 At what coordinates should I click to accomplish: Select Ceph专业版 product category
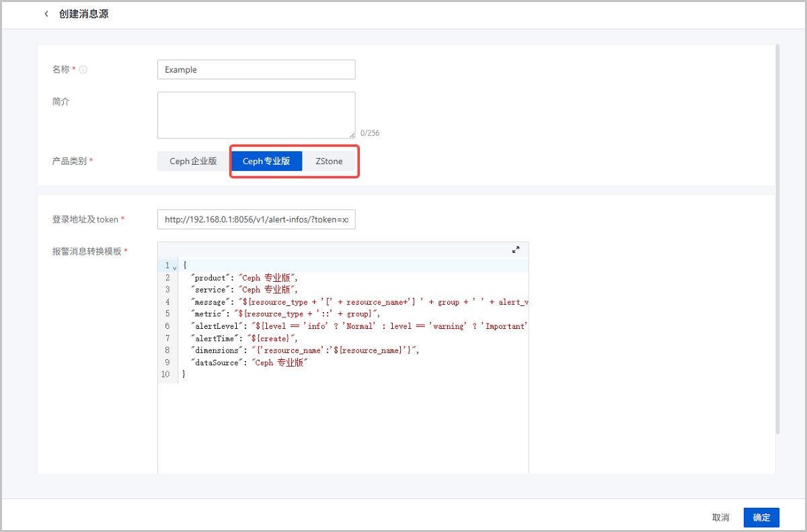[x=266, y=161]
